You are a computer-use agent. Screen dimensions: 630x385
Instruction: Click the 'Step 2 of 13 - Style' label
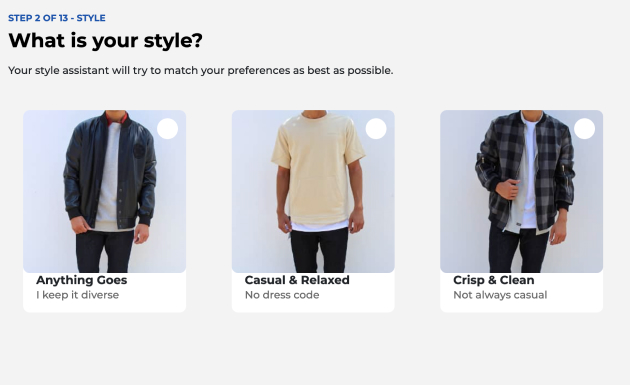point(57,18)
